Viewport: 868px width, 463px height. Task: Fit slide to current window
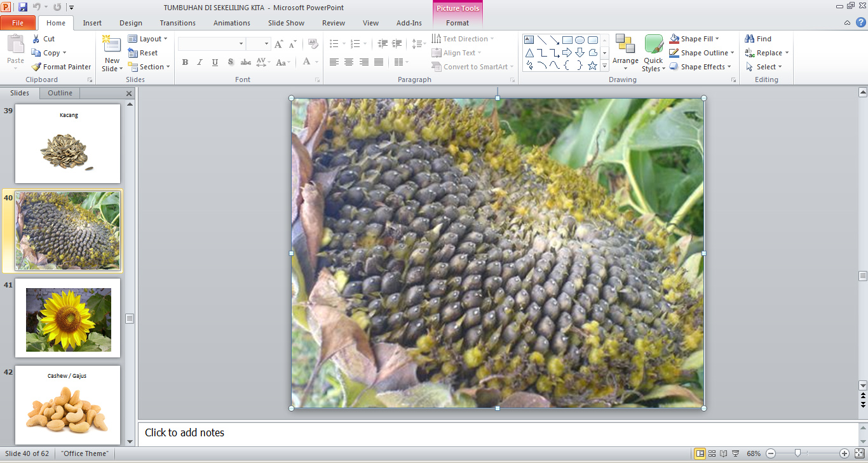859,453
